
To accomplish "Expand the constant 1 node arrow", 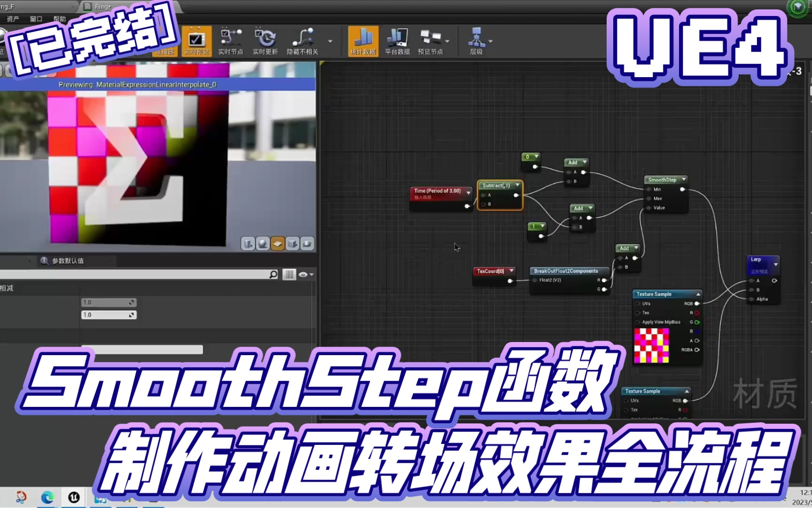I will (x=542, y=226).
